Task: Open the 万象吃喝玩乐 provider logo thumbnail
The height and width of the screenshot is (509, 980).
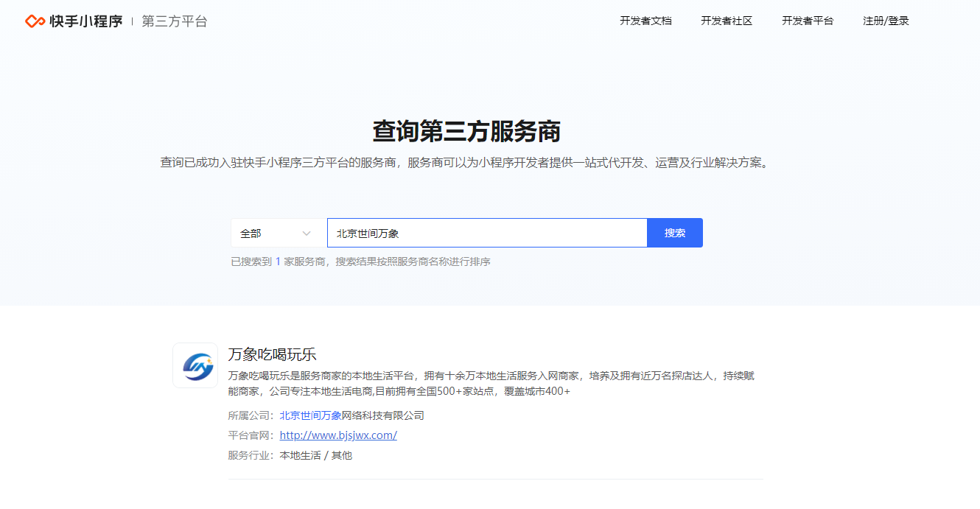Action: [195, 365]
